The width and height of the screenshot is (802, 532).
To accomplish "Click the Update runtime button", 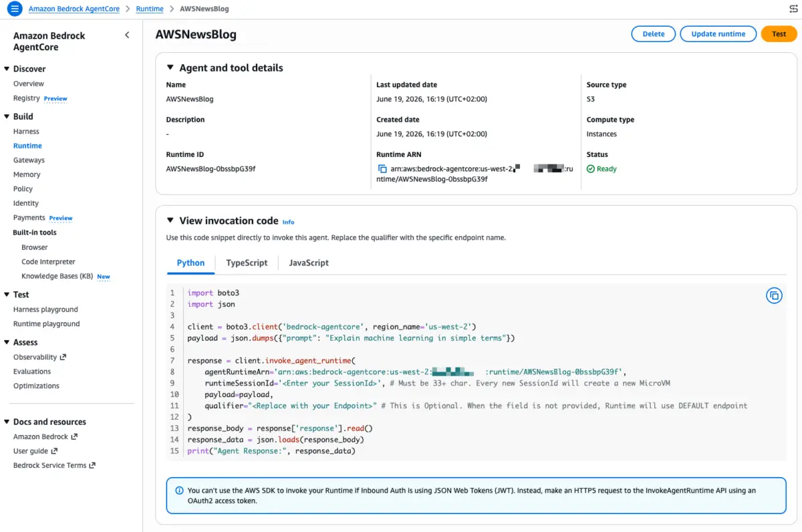I will tap(718, 34).
